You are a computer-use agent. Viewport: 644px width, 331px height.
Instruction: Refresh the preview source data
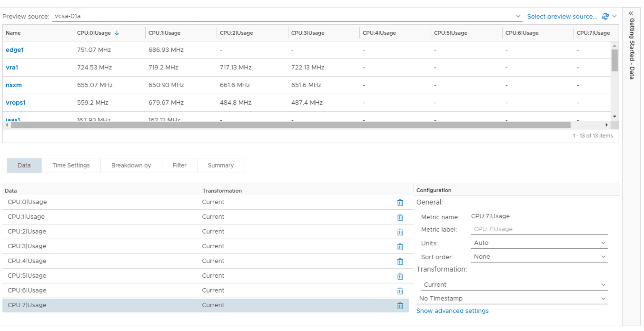pos(605,16)
